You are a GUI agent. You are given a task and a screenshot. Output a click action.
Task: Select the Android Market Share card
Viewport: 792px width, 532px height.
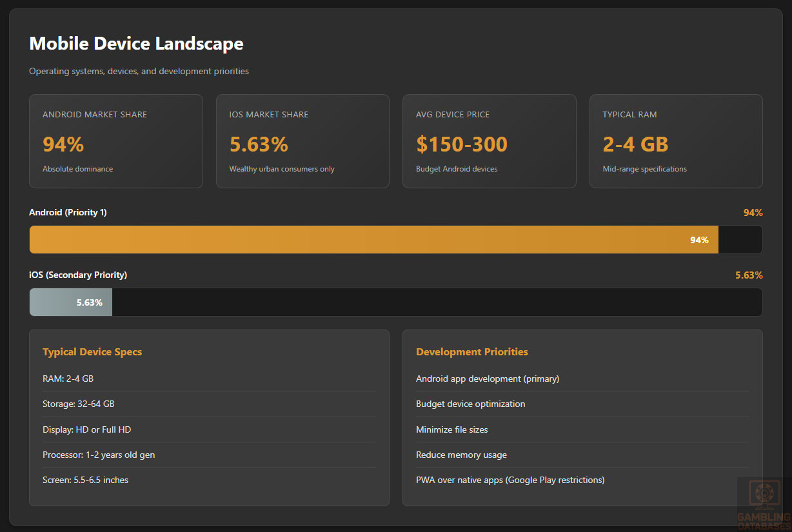click(x=116, y=141)
